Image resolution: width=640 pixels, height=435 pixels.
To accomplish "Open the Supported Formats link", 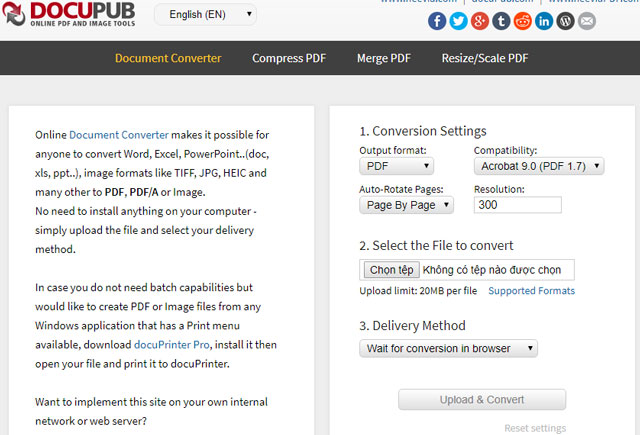I will [531, 291].
